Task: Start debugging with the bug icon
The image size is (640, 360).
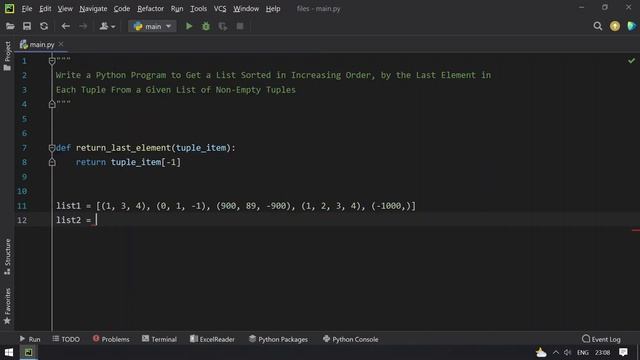Action: [x=206, y=27]
